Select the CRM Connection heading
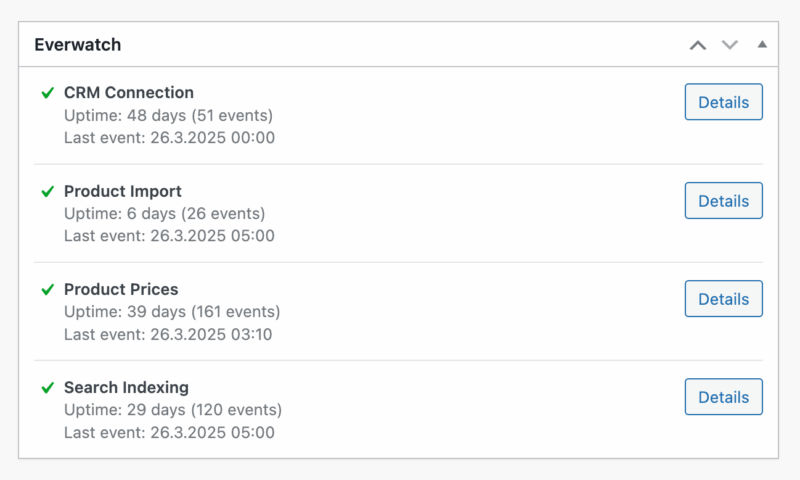 click(x=129, y=93)
